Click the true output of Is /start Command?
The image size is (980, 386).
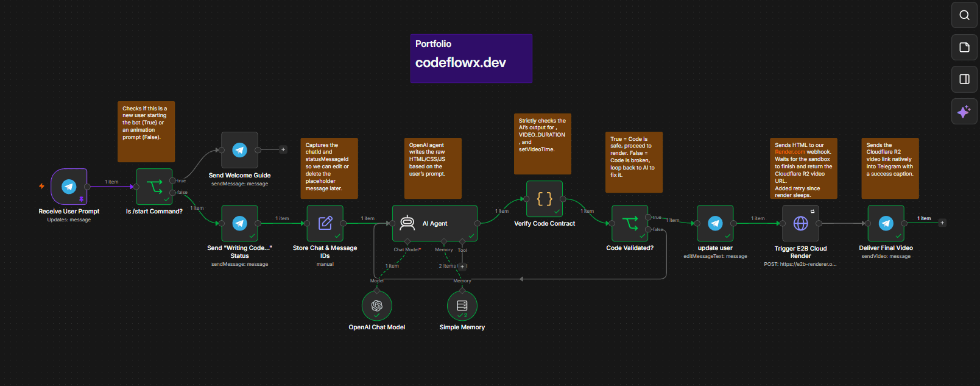coord(173,180)
